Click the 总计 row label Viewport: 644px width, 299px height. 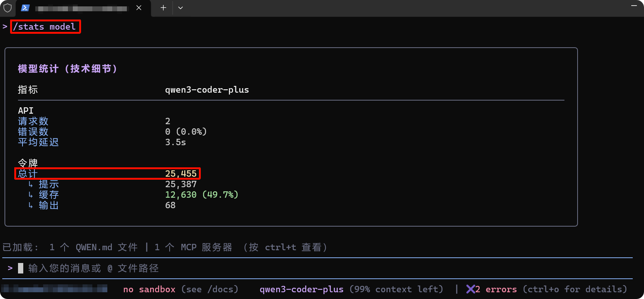(28, 174)
